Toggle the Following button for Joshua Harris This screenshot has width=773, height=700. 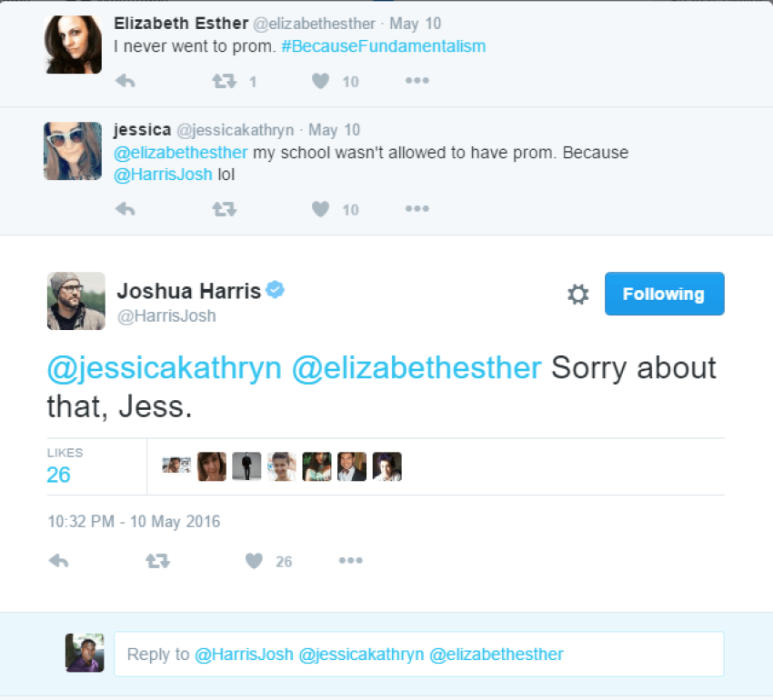(x=664, y=294)
